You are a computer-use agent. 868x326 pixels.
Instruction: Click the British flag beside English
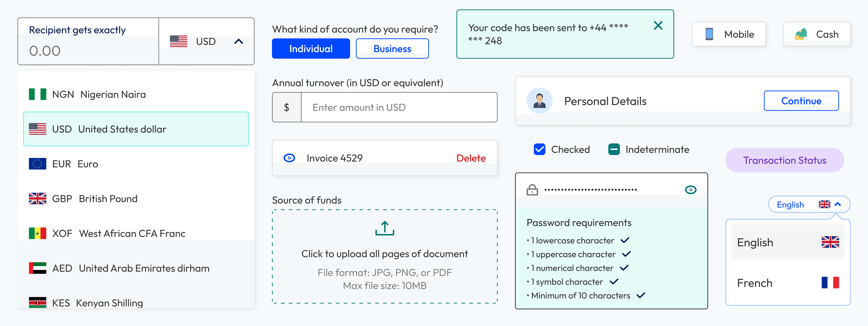point(824,204)
